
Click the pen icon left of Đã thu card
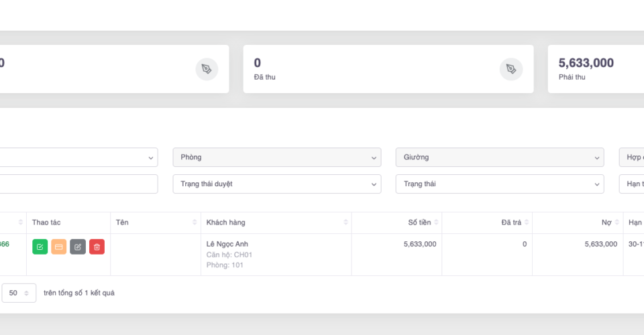tap(207, 69)
